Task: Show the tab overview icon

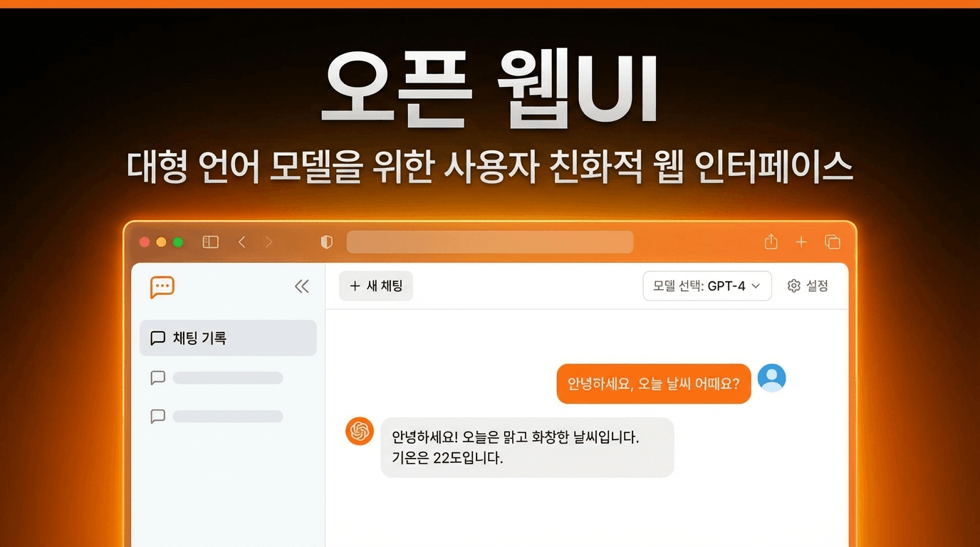Action: (x=832, y=242)
